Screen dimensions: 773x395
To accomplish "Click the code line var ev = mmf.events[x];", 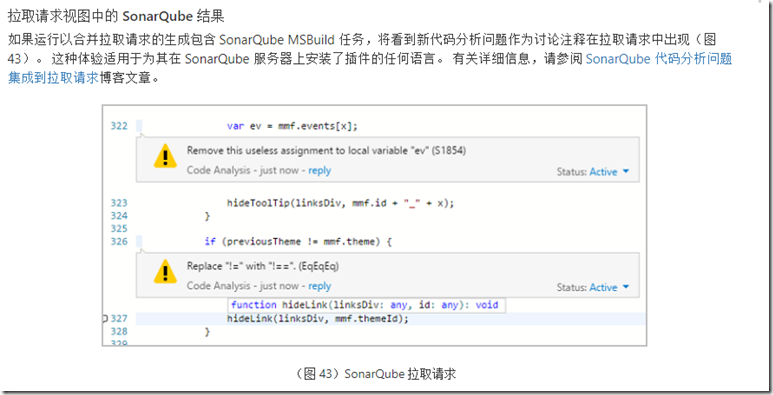I will tap(292, 126).
